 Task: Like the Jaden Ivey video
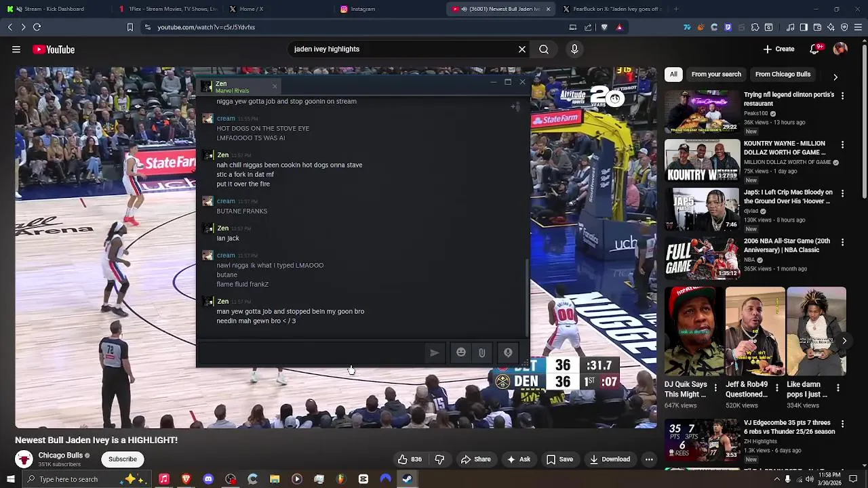tap(410, 460)
